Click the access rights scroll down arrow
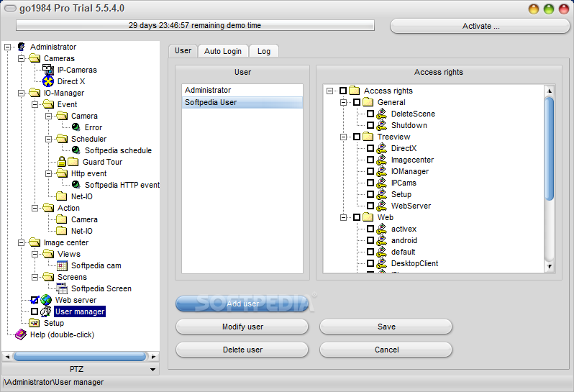 tap(549, 266)
